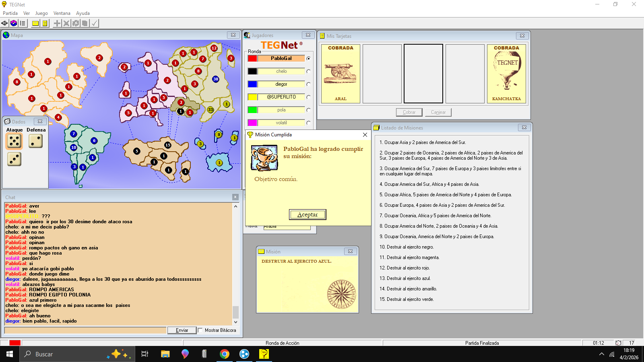Click the pink and blue reconnect icon

point(14,23)
